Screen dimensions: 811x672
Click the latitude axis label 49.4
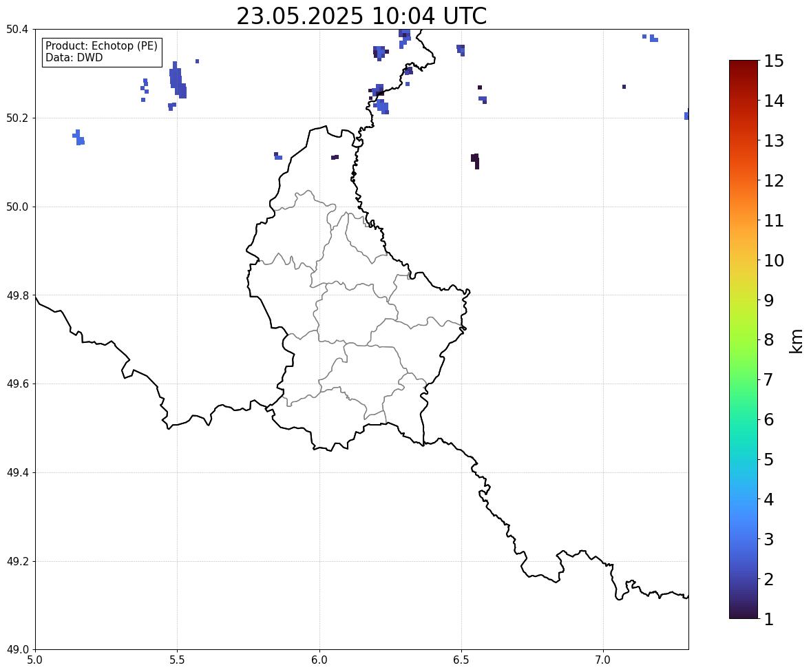[18, 472]
